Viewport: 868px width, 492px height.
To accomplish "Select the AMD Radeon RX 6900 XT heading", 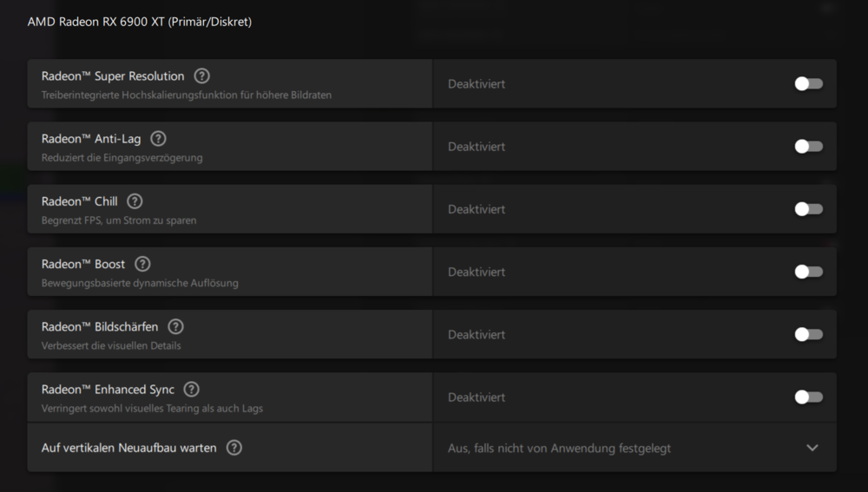I will pos(140,22).
